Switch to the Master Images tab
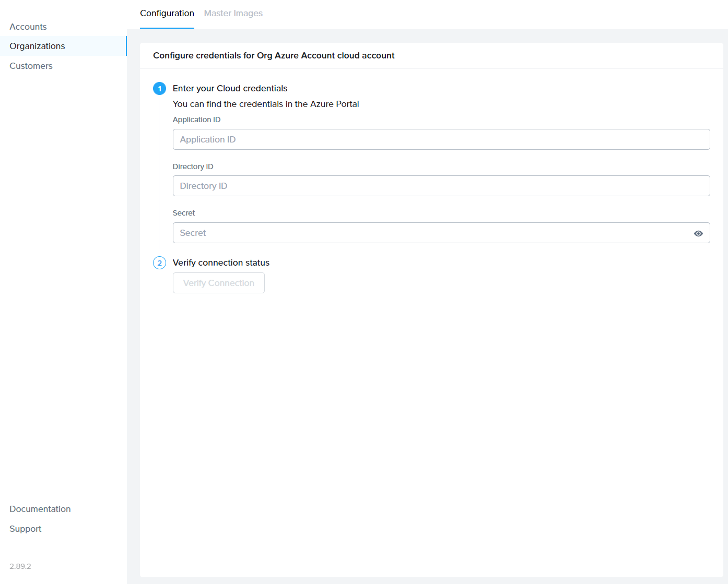The height and width of the screenshot is (584, 728). [x=233, y=13]
